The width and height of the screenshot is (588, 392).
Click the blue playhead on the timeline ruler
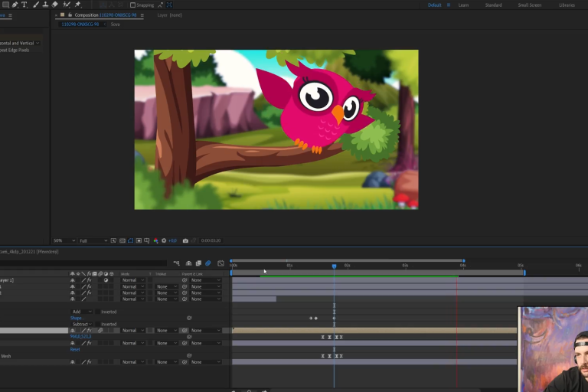334,266
